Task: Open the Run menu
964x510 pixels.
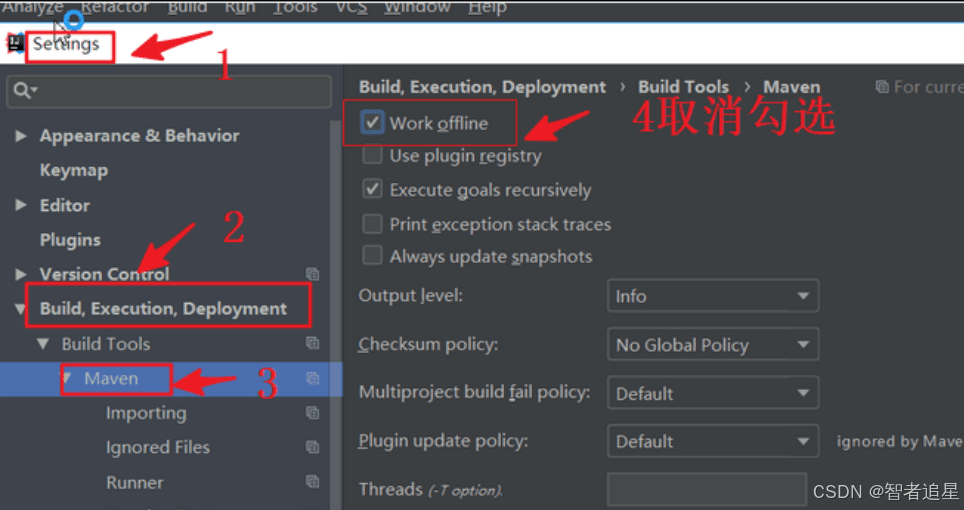Action: point(240,7)
